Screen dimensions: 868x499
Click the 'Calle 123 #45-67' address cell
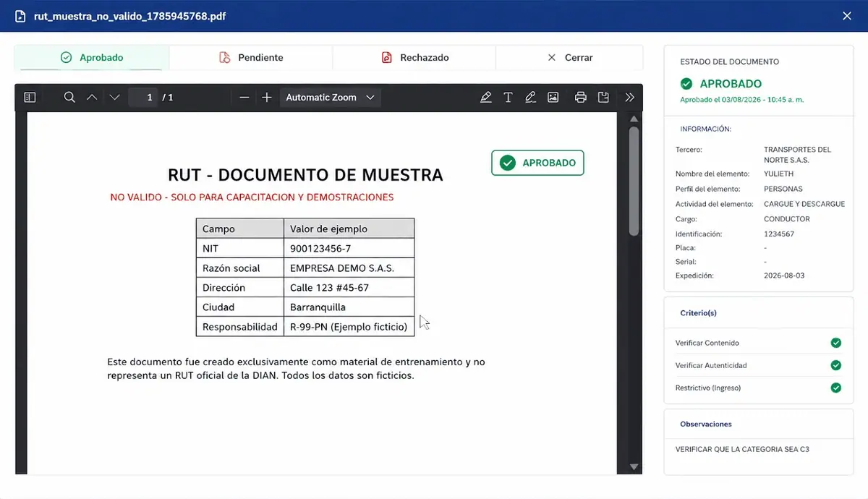coord(349,287)
